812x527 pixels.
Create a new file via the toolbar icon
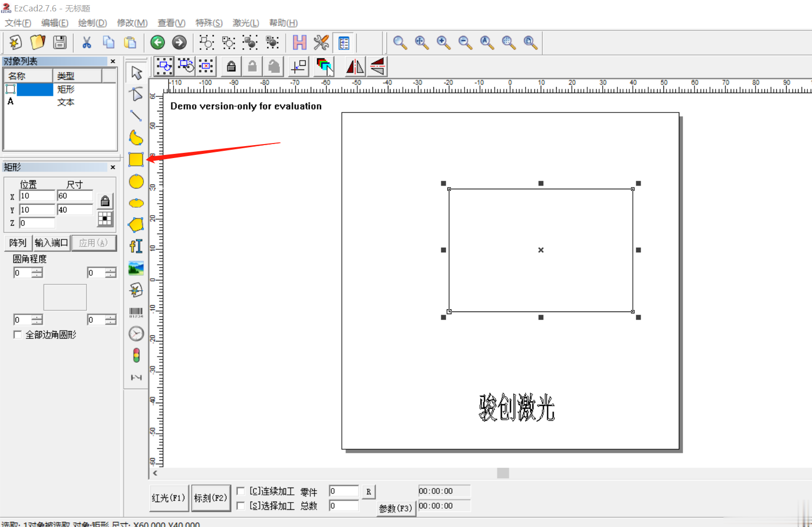[15, 42]
